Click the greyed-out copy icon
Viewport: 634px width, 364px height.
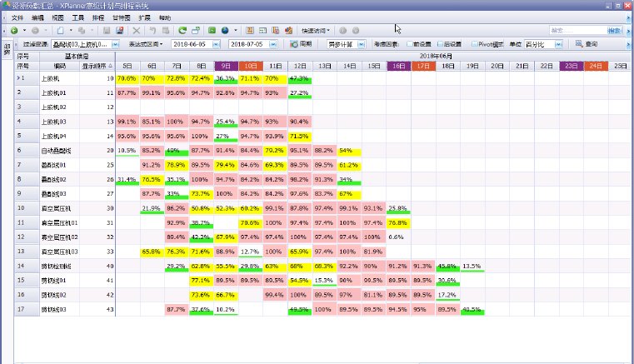tap(82, 30)
